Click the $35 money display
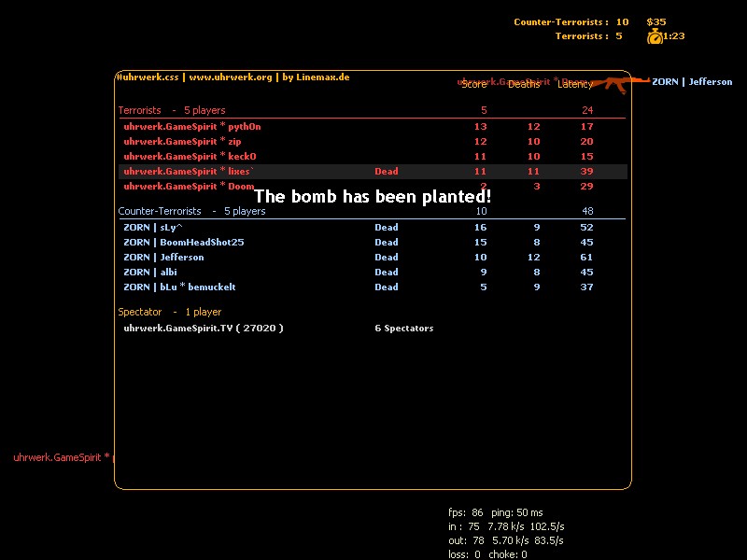 [x=656, y=21]
